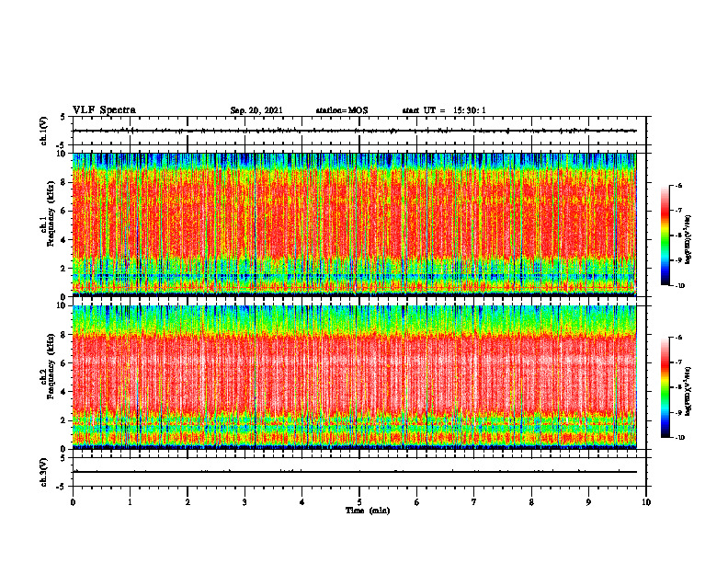728x563 pixels.
Task: Click time axis tick label "1"
Action: (x=130, y=502)
